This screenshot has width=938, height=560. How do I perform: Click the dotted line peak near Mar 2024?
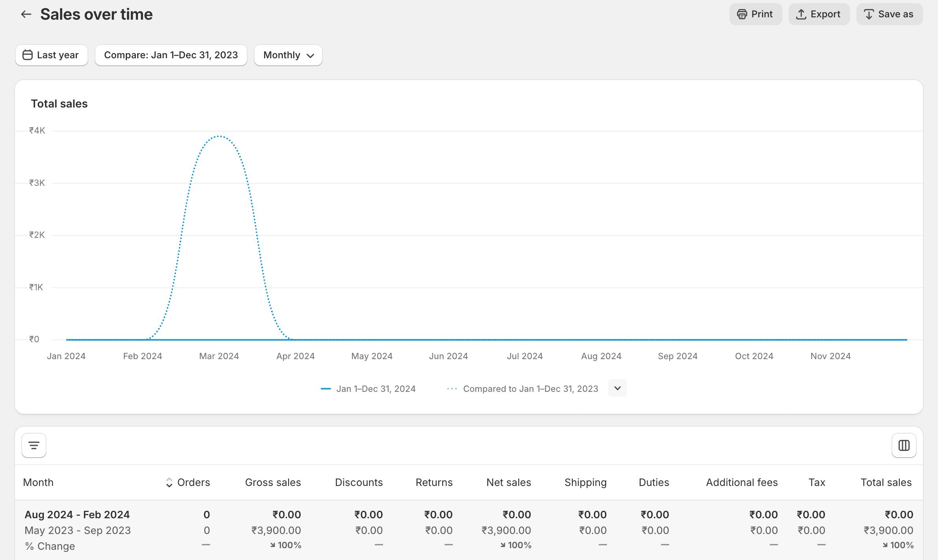[219, 136]
